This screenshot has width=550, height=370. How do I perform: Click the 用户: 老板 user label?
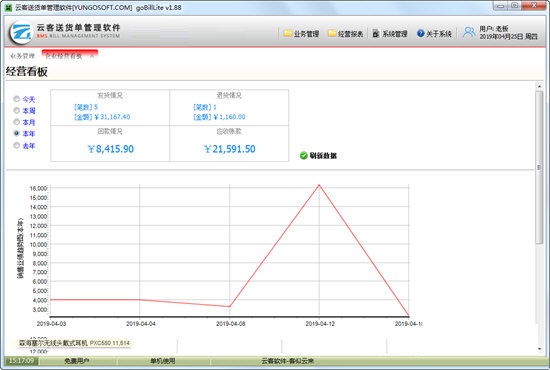click(494, 29)
